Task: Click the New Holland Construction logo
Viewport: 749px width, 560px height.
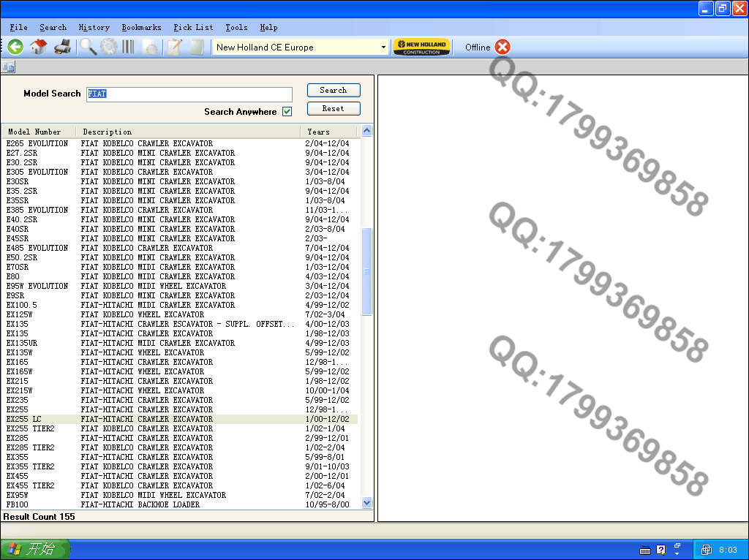Action: [x=421, y=47]
